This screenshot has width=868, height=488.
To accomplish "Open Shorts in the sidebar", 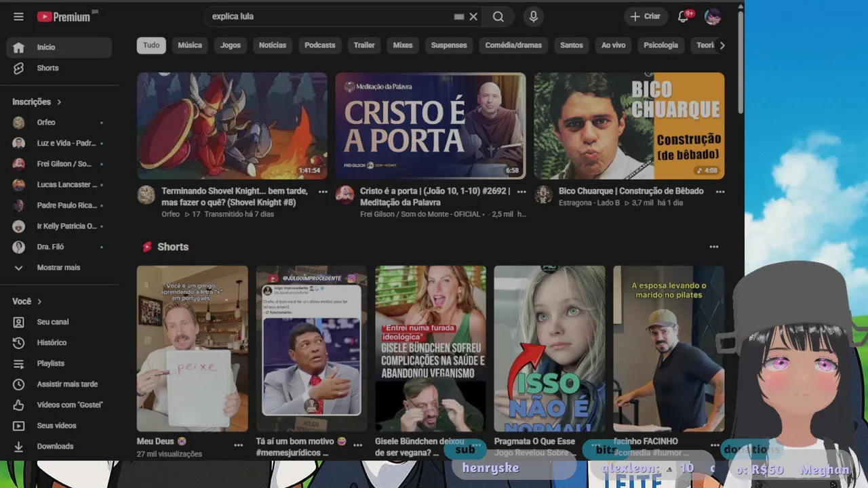I will 59,68.
